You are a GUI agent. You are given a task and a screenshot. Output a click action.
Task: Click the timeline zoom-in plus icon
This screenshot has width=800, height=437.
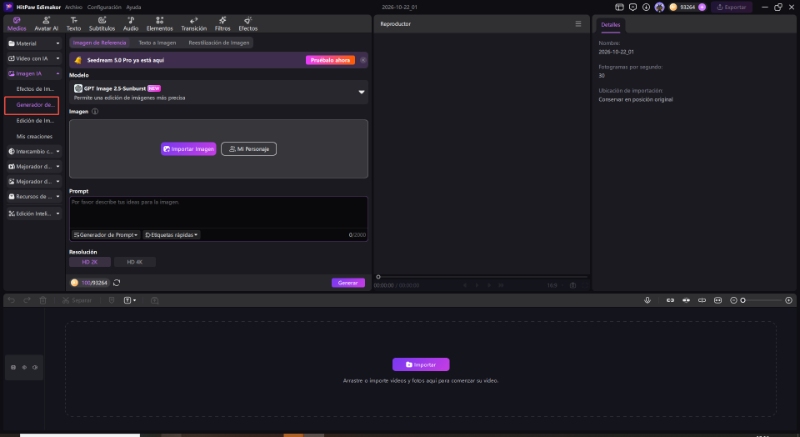pyautogui.click(x=789, y=300)
